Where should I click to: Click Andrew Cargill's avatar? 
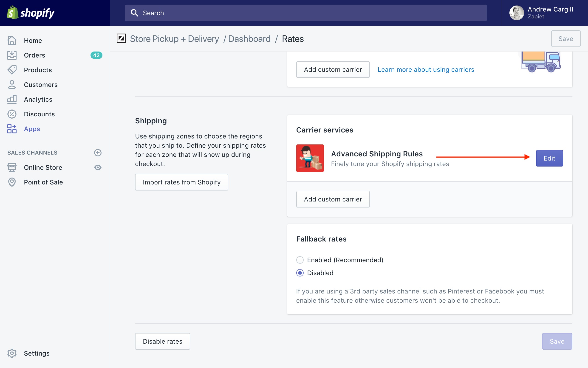(x=517, y=13)
